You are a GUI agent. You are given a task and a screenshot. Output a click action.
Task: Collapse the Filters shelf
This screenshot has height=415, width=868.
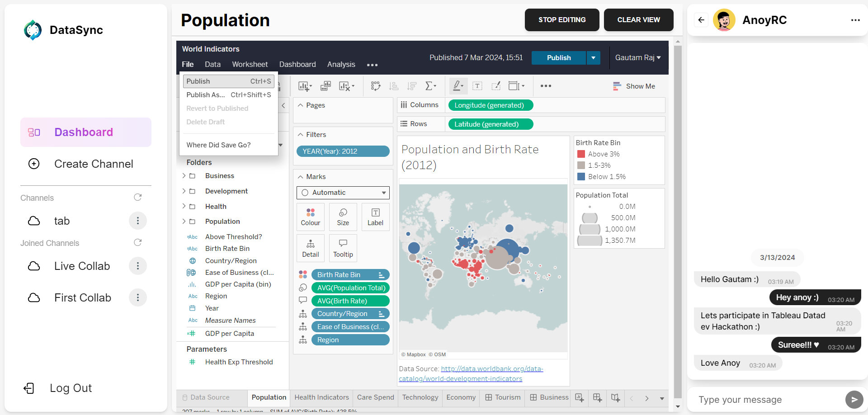301,135
